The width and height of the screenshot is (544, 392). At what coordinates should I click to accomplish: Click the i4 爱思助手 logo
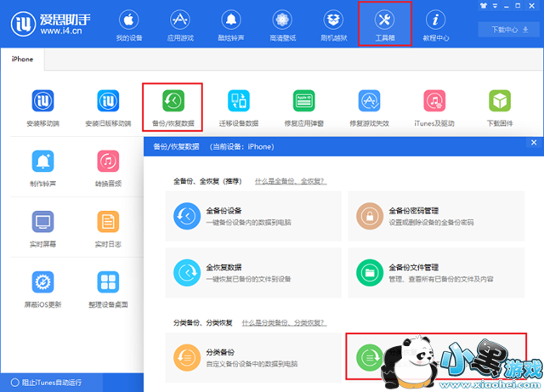coord(51,24)
